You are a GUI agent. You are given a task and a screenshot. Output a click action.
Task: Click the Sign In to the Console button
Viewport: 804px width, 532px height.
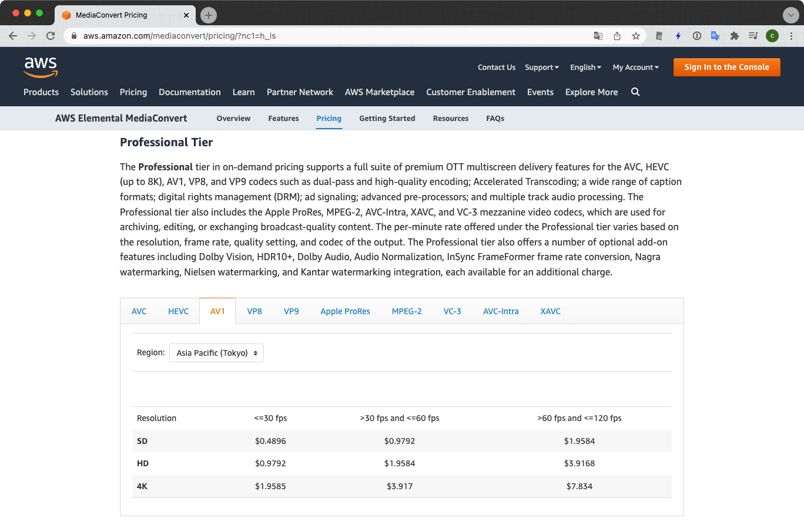pos(726,67)
